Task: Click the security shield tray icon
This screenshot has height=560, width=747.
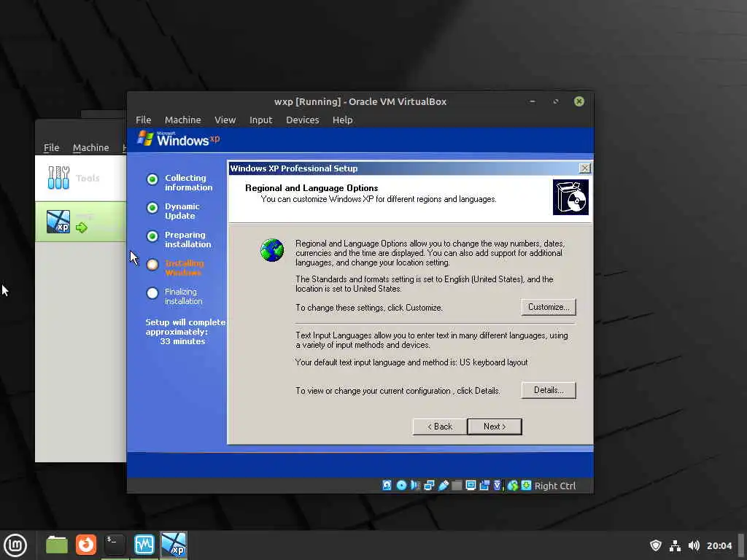Action: coord(656,545)
